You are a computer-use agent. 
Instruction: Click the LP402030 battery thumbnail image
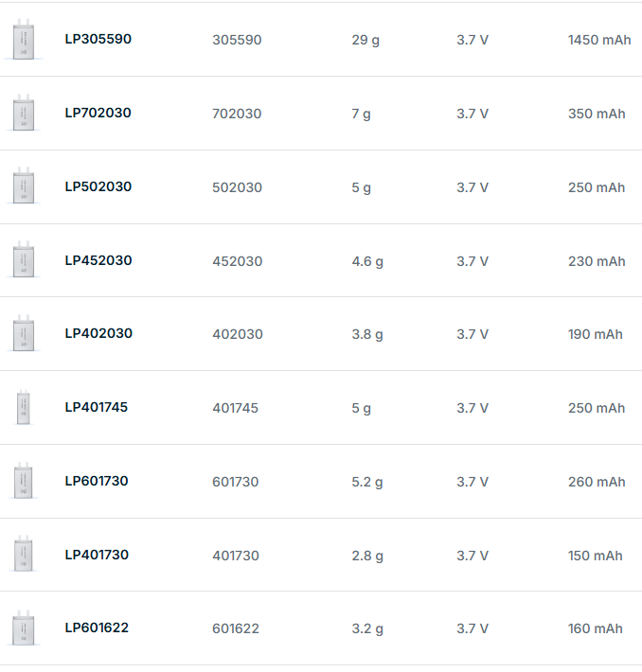tap(24, 334)
